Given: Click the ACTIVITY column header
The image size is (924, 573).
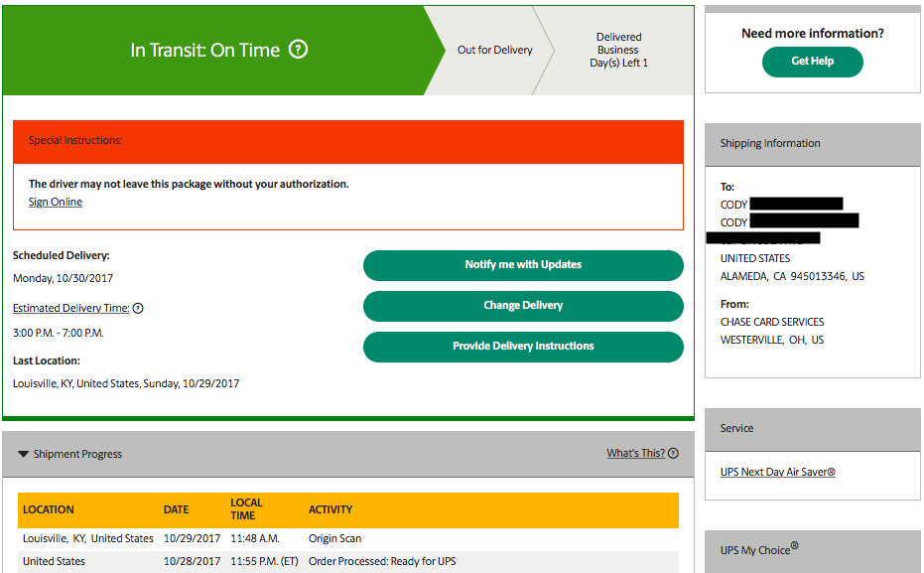Looking at the screenshot, I should point(330,509).
